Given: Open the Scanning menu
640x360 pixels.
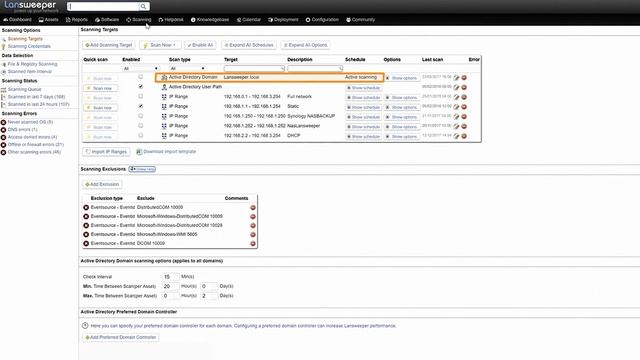Looking at the screenshot, I should [x=139, y=20].
